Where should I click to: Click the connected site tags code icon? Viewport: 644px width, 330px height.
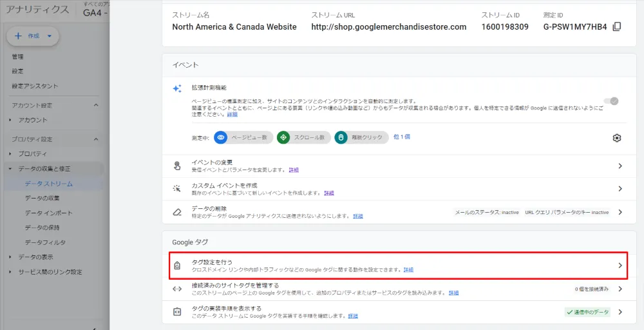(x=177, y=289)
